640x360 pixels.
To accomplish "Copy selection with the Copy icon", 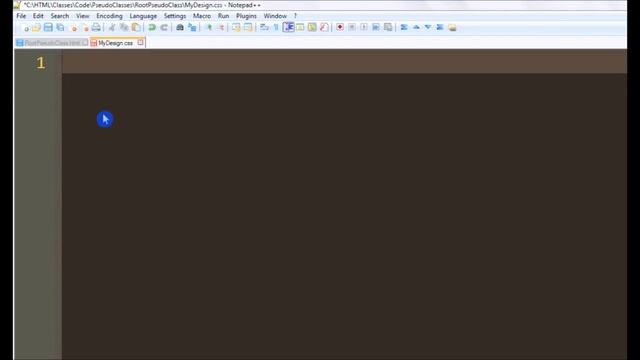I will pos(124,28).
